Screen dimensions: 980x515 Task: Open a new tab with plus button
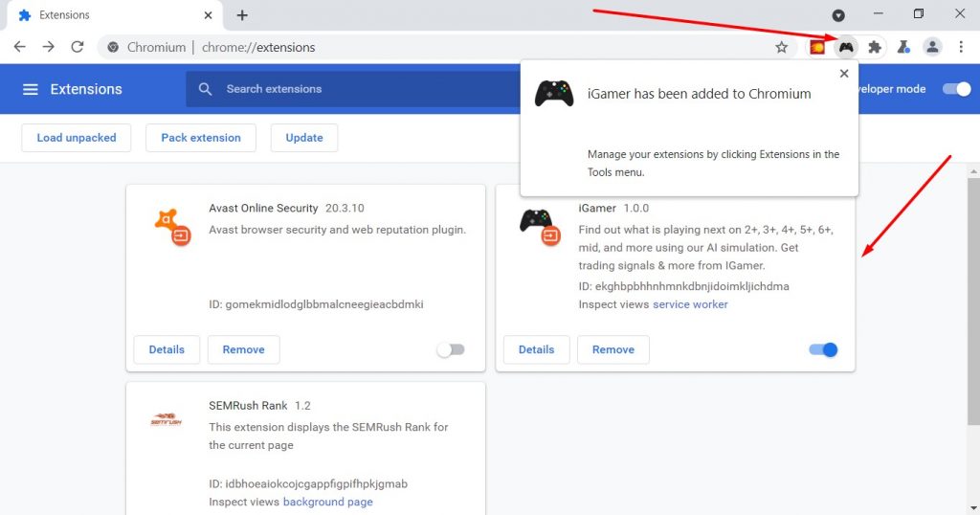point(242,15)
